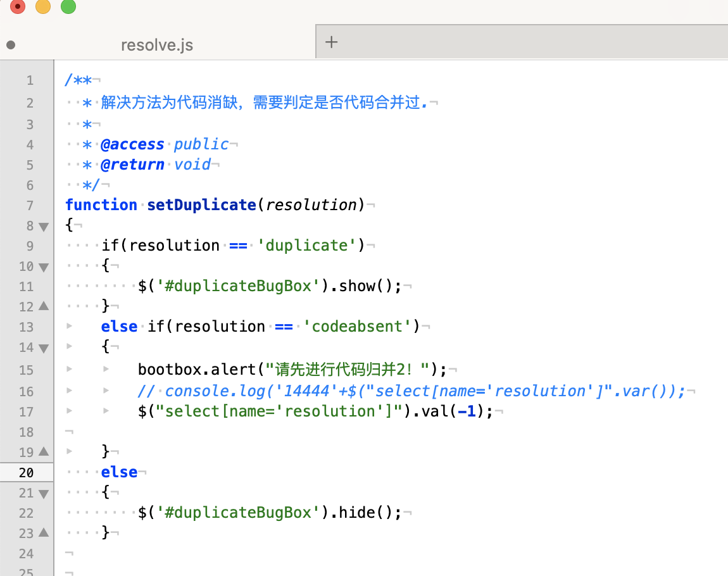Close the window with the red button

(x=18, y=7)
